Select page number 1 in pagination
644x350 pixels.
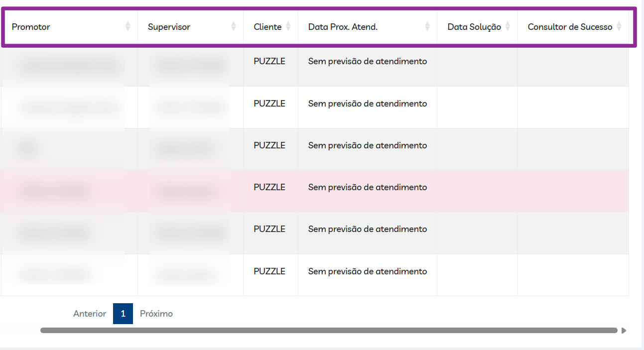(x=123, y=314)
